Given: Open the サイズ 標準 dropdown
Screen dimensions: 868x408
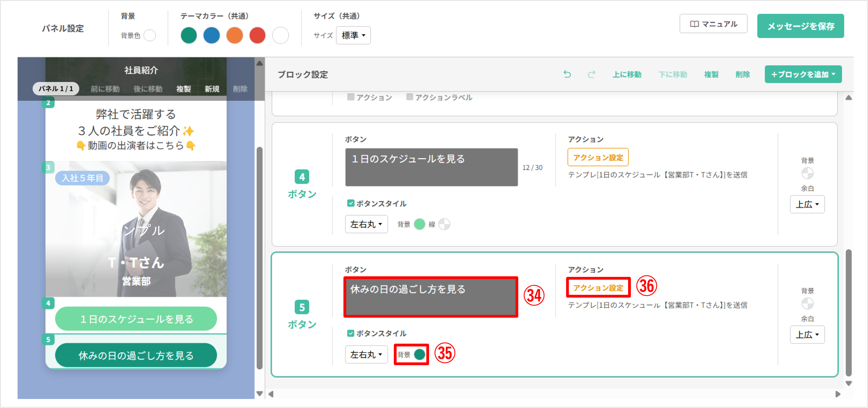Looking at the screenshot, I should pos(353,35).
